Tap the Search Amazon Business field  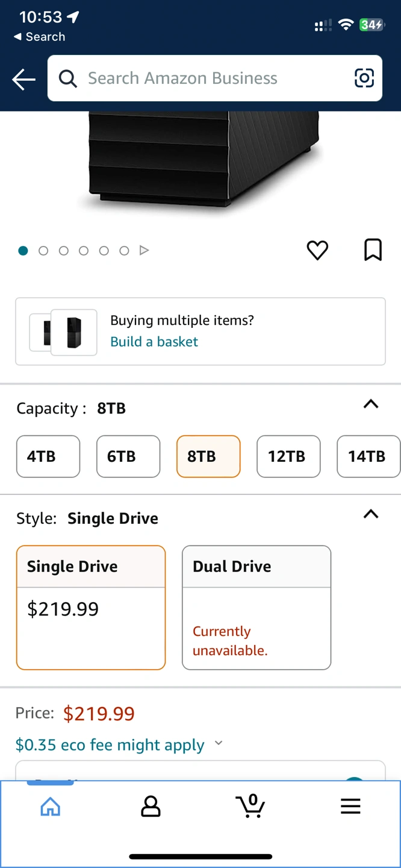pyautogui.click(x=215, y=78)
